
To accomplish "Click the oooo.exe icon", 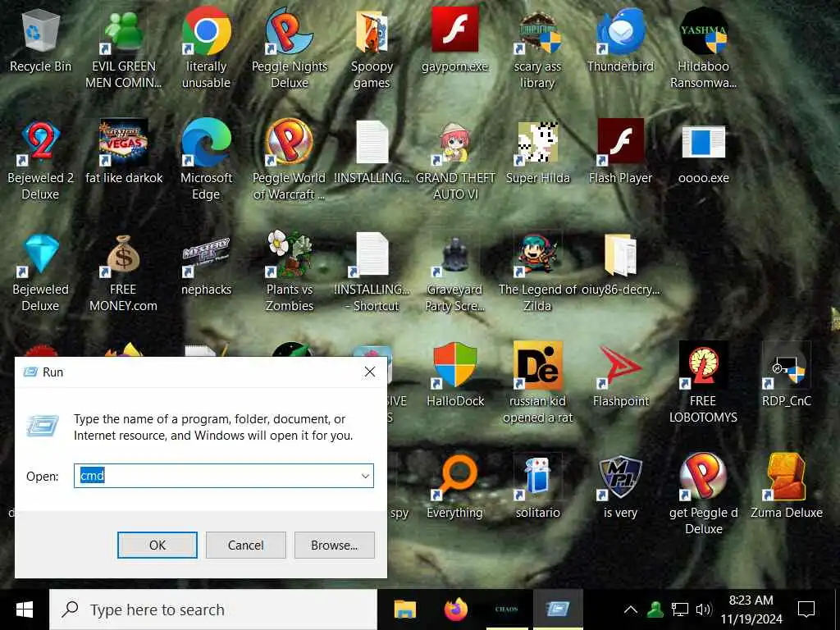I will [703, 144].
